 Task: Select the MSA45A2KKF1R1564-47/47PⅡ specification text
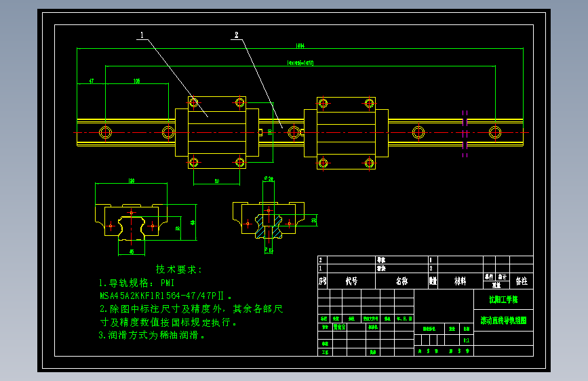165,296
